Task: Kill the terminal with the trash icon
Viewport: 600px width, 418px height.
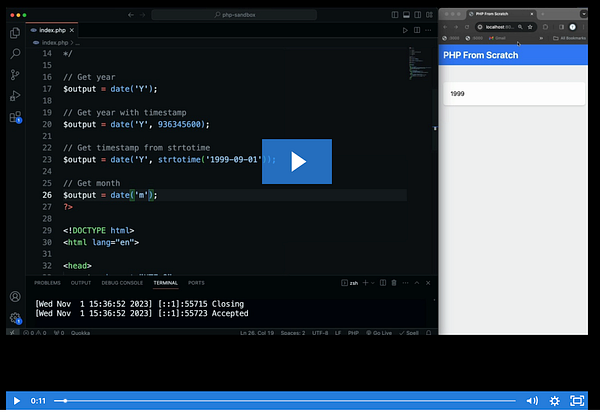Action: coord(394,283)
